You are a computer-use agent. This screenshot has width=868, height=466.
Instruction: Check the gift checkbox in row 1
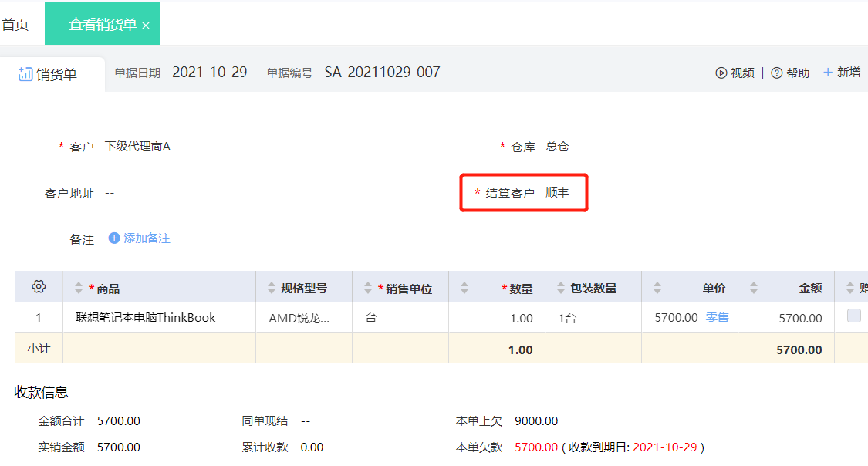click(x=854, y=316)
